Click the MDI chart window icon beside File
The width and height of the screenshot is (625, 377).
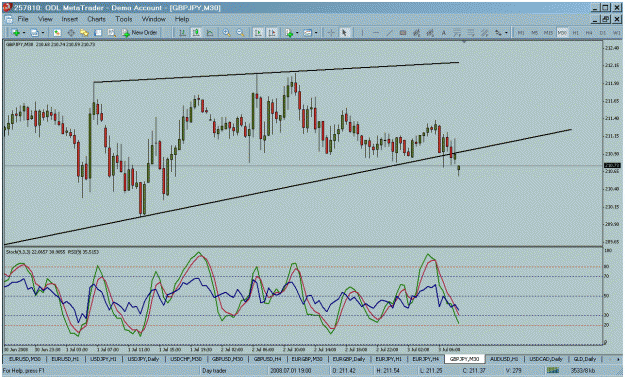coord(9,19)
